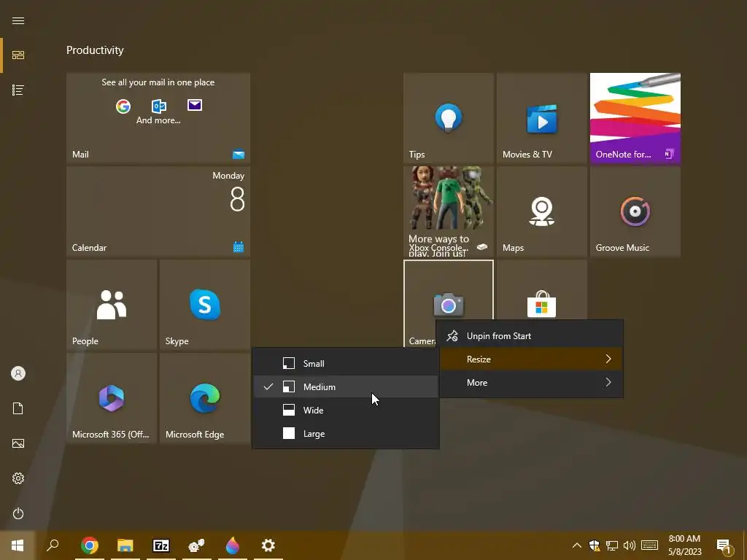Switch to All apps list icon
This screenshot has height=560, width=747.
tap(18, 90)
